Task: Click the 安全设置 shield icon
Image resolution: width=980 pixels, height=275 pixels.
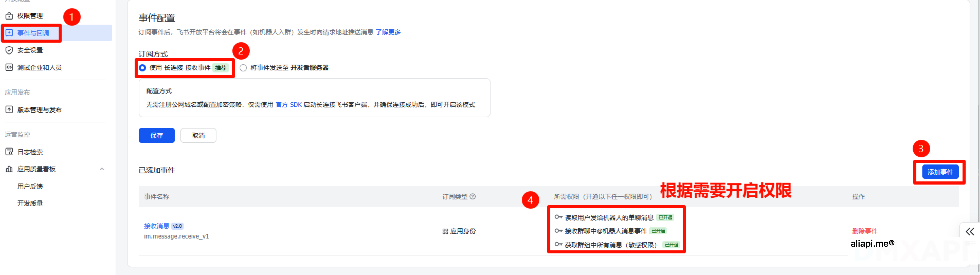Action: pyautogui.click(x=9, y=50)
